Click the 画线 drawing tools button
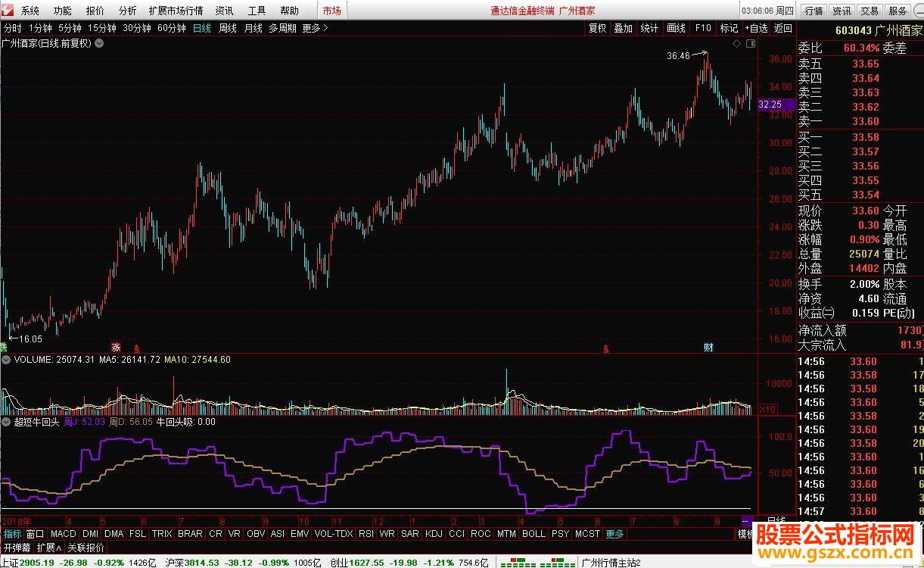Screen dimensions: 924x568 [x=676, y=28]
